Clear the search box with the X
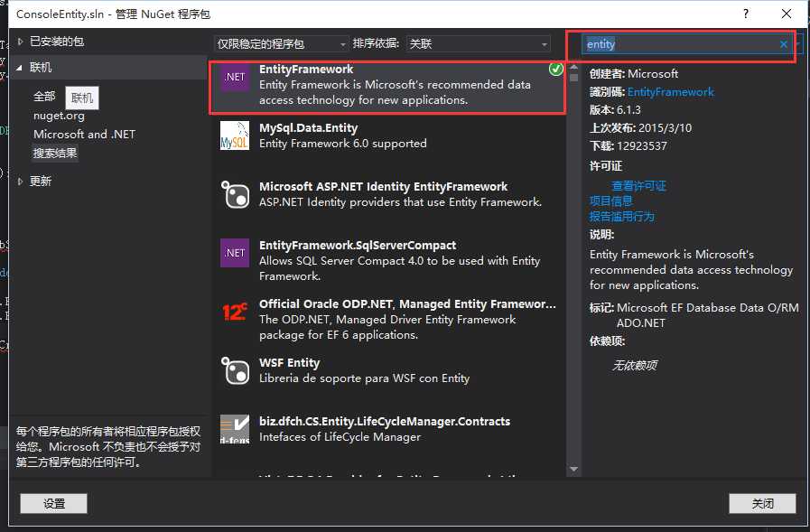The image size is (810, 532). coord(783,44)
